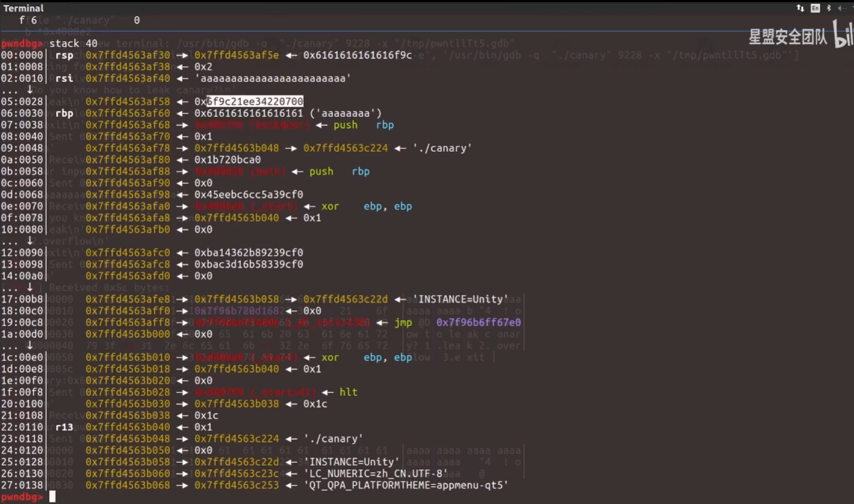Click the bilibili logo watermark
This screenshot has width=854, height=504.
click(843, 35)
